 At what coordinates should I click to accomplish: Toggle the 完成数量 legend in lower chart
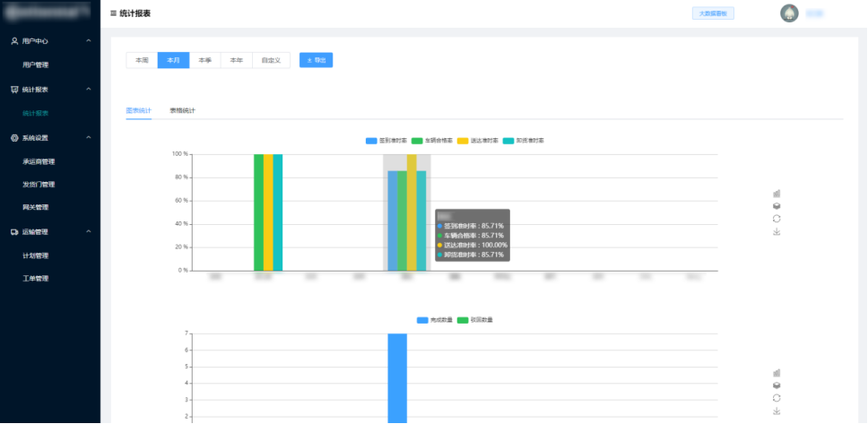pyautogui.click(x=435, y=320)
